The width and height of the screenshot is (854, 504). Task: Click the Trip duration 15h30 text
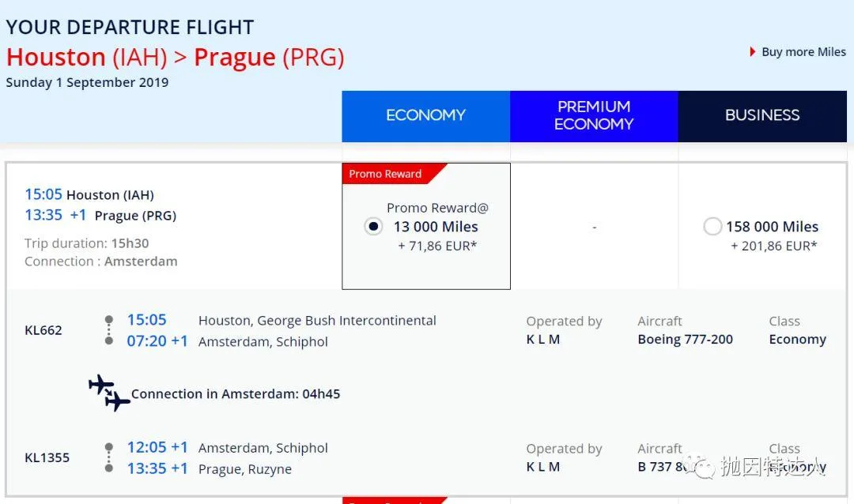(x=87, y=244)
